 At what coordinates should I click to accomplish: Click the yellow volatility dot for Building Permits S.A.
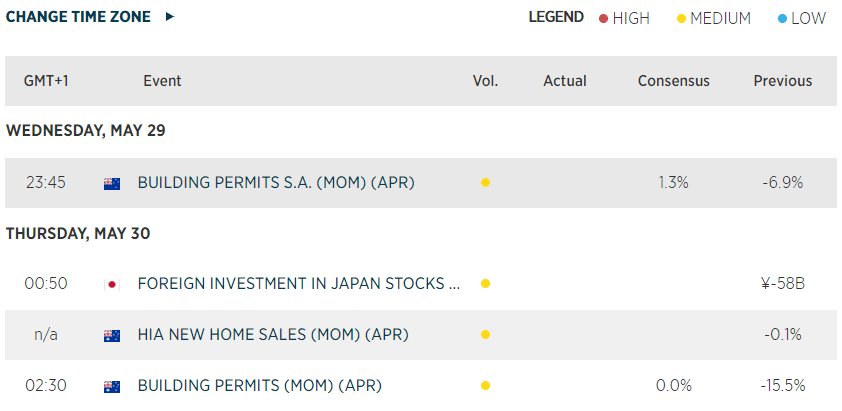click(x=485, y=183)
